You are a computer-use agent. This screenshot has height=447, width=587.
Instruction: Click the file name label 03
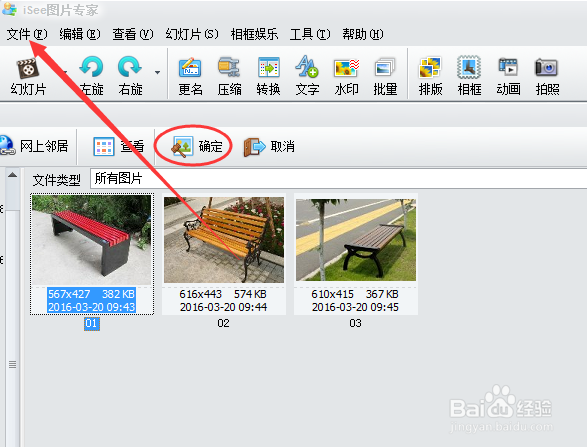pyautogui.click(x=355, y=323)
